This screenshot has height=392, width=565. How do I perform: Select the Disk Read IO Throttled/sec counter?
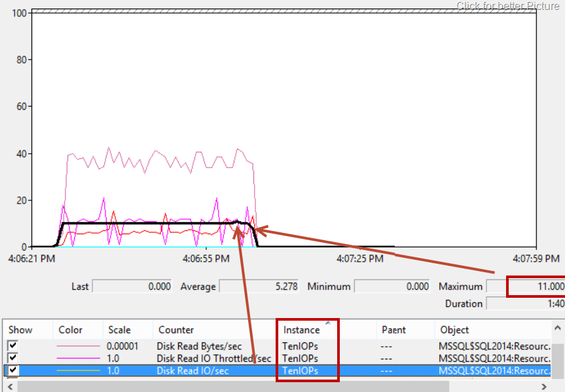(213, 359)
